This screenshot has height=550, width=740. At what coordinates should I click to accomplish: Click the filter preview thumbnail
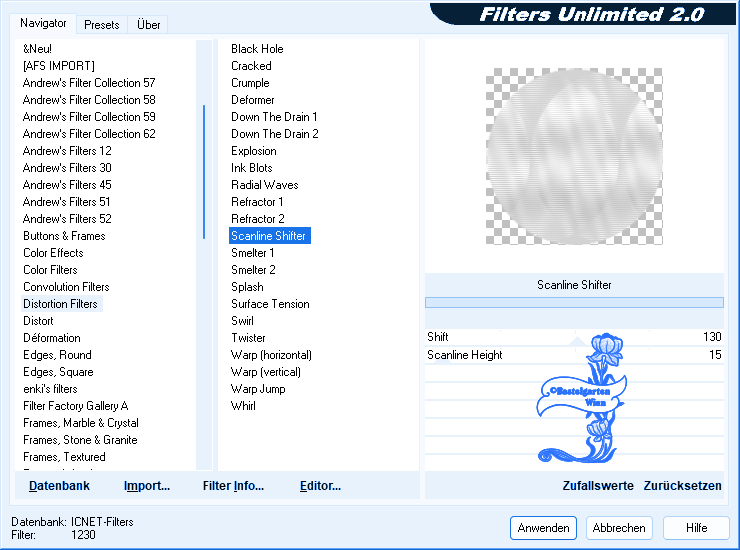coord(574,156)
